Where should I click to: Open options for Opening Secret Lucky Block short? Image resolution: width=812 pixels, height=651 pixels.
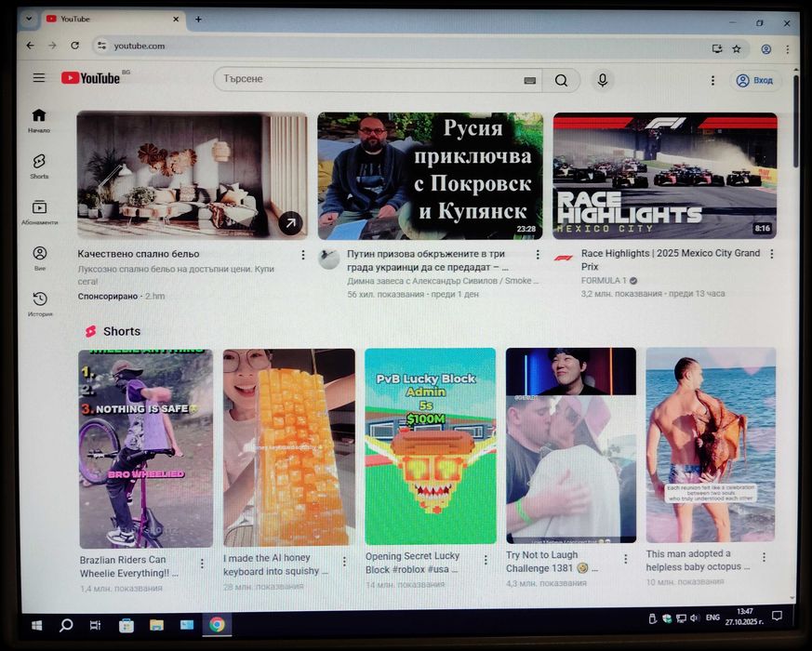(486, 560)
